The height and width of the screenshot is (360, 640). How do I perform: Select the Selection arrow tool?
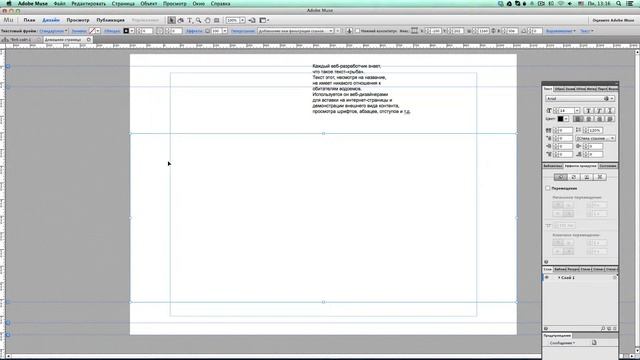click(x=171, y=20)
